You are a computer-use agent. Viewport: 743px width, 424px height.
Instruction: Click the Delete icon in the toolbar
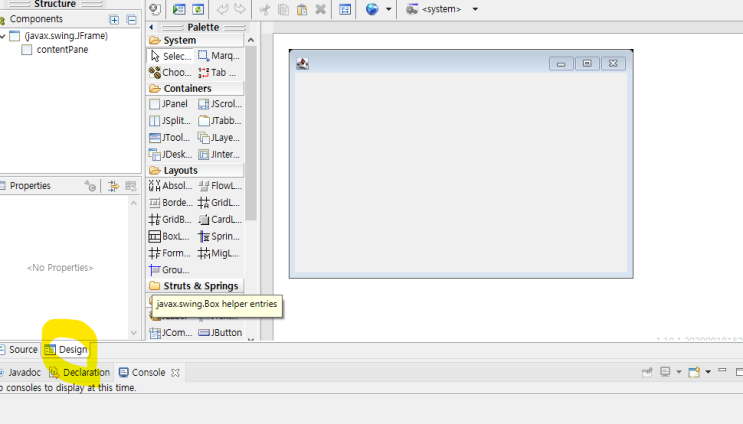(x=320, y=9)
